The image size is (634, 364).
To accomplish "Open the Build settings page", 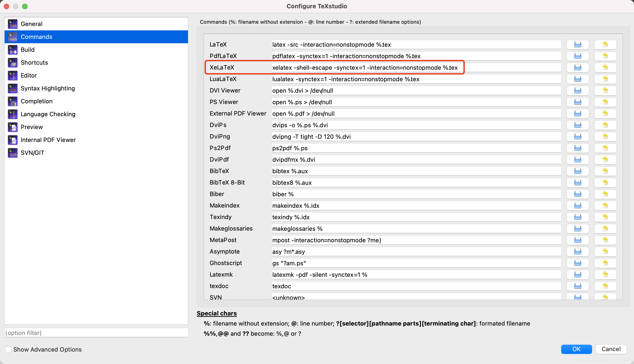I will 28,50.
